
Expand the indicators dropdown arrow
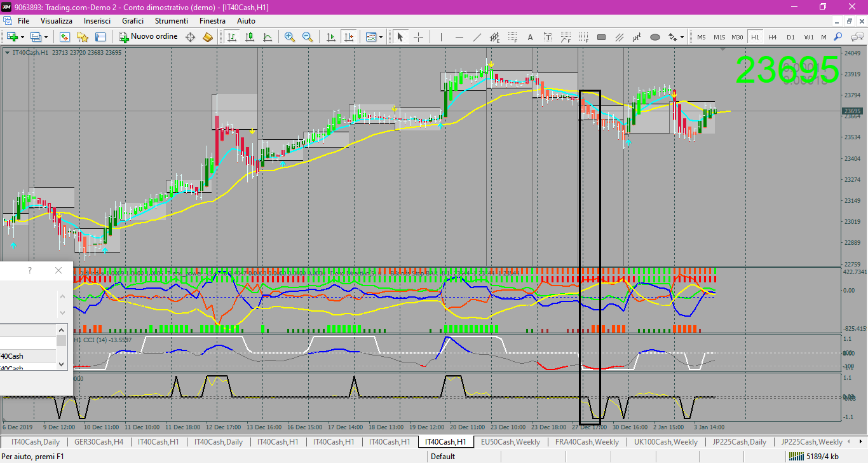381,37
